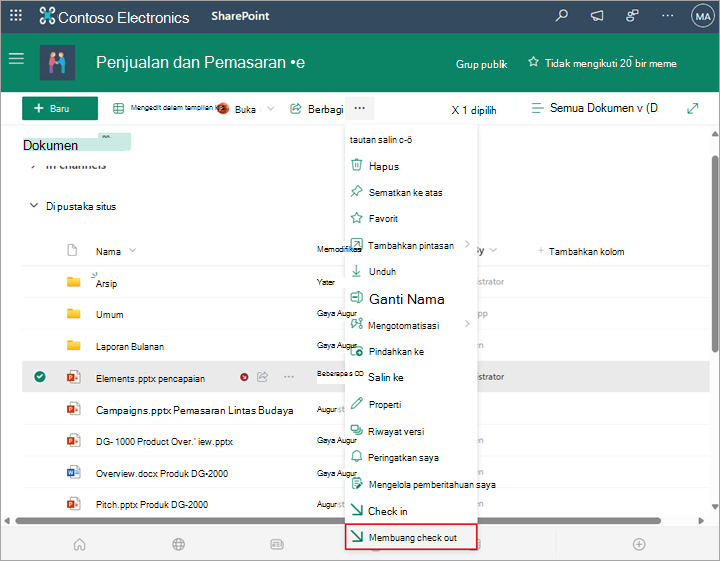Choose Sematkan ke atas menu item
The width and height of the screenshot is (720, 561).
pos(411,192)
